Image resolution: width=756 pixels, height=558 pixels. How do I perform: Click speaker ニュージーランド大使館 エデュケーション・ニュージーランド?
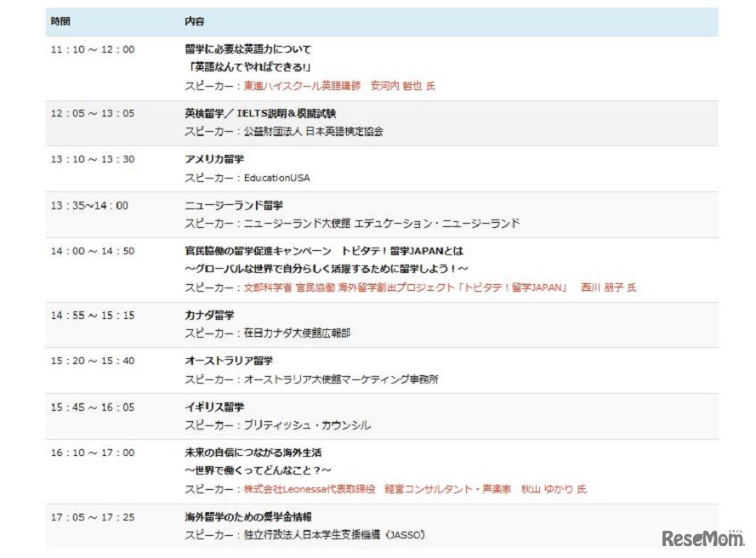point(381,224)
